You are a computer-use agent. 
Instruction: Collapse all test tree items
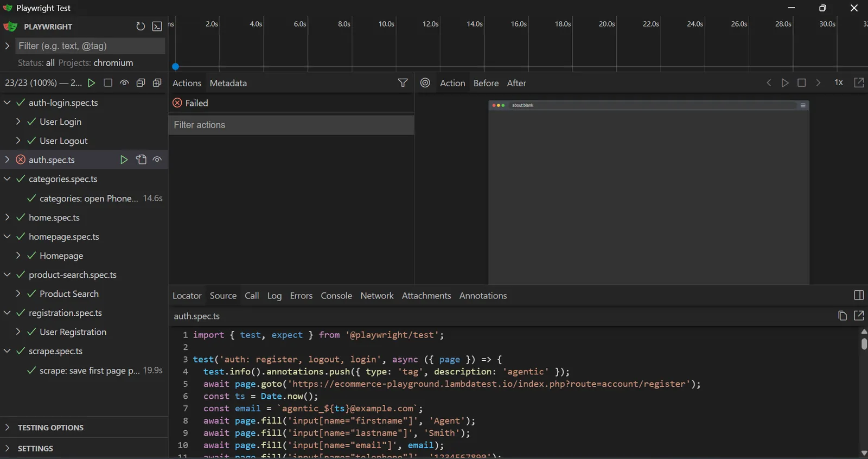[x=141, y=83]
